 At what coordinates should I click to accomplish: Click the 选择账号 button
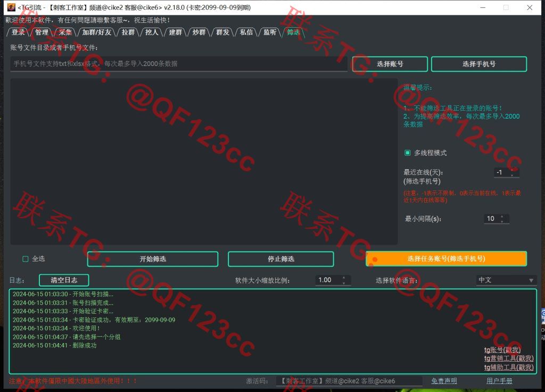click(390, 64)
